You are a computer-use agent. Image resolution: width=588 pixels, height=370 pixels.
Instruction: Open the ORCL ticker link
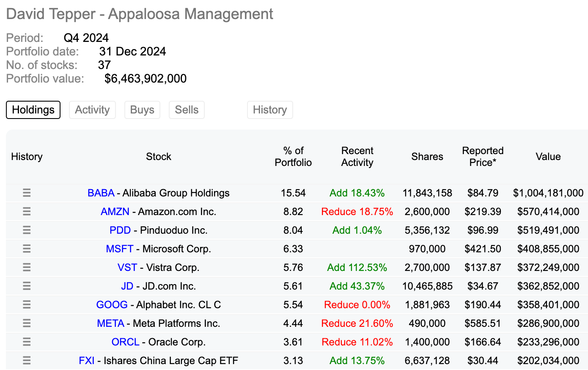pyautogui.click(x=126, y=342)
